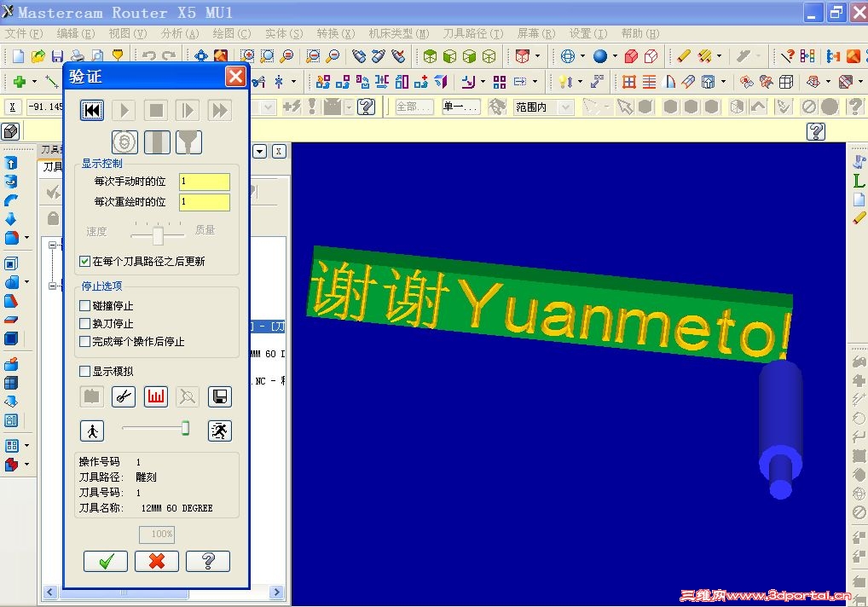The height and width of the screenshot is (607, 868).
Task: Click the half-filled rectangle icon under the playback controls
Action: pos(157,142)
